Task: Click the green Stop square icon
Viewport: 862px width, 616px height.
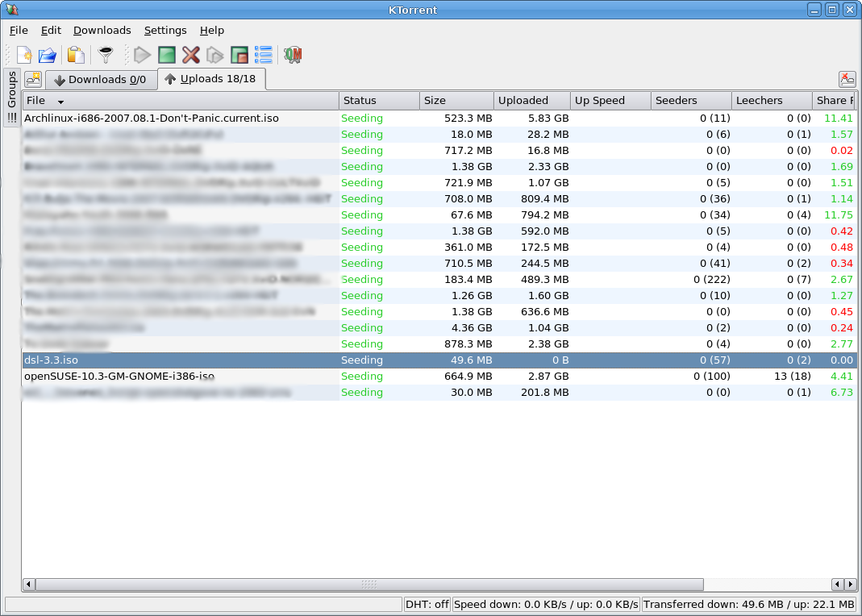Action: (x=167, y=55)
